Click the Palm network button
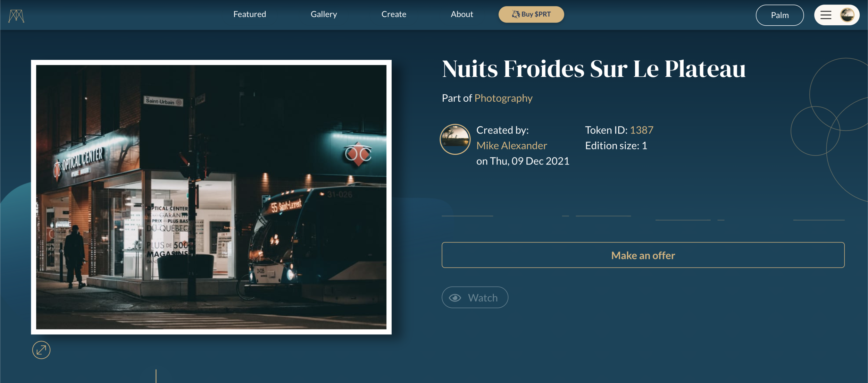 click(x=779, y=15)
